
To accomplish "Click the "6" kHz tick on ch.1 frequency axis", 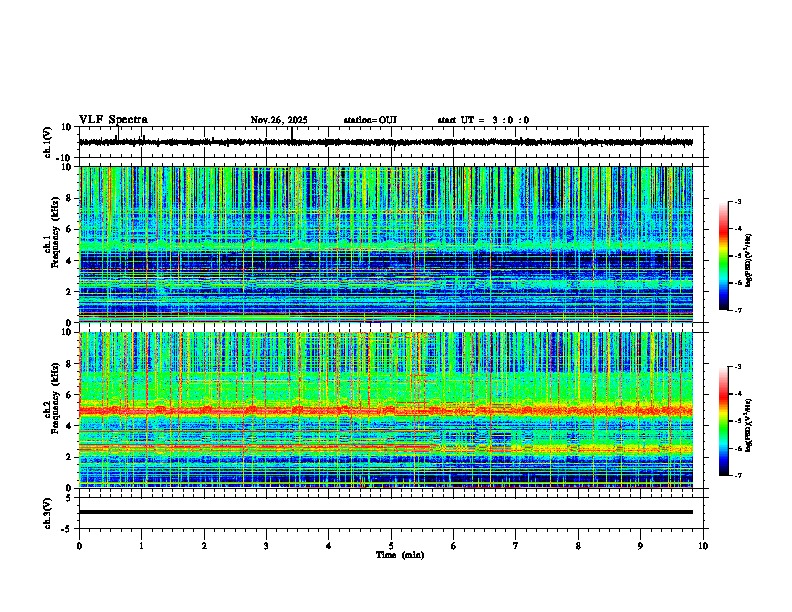I will point(69,229).
